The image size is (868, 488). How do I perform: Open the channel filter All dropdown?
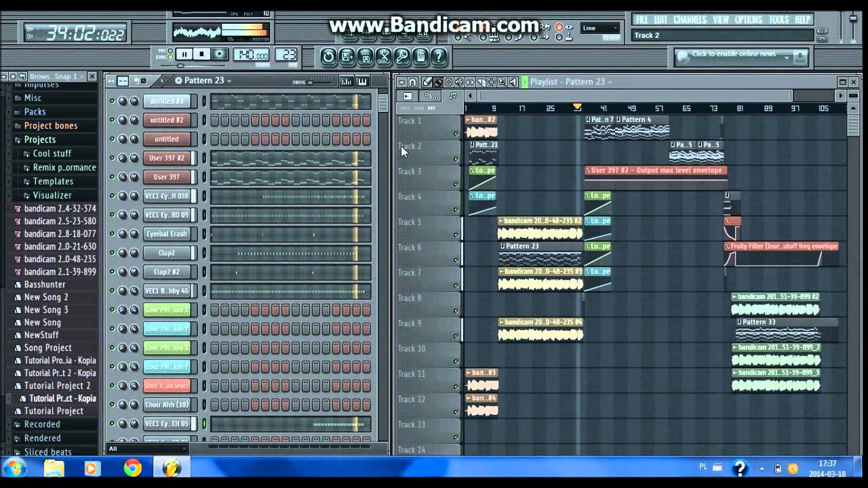tap(147, 449)
